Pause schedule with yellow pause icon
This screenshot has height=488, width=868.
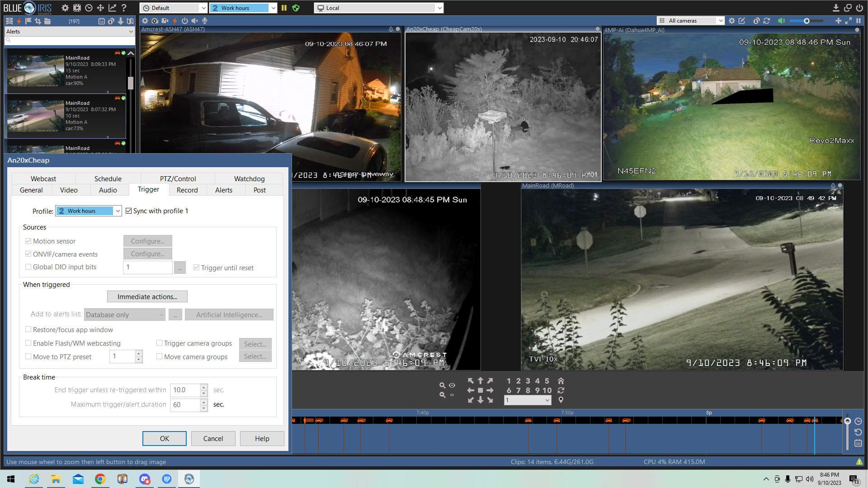284,8
